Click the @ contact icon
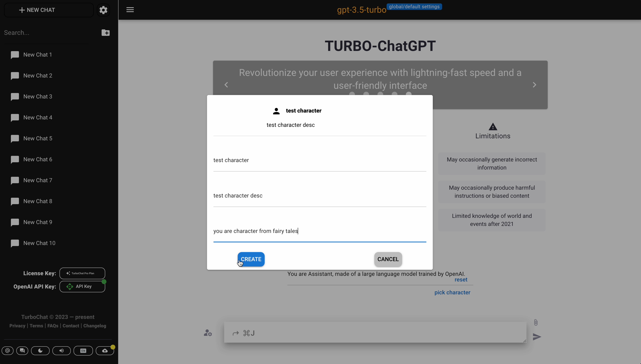Screen dimensions: 641x364 (8, 351)
